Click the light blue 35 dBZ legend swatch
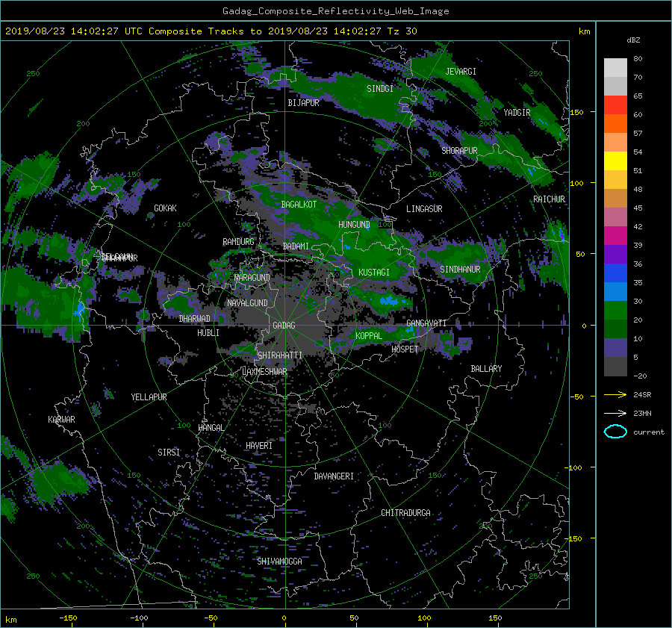The image size is (672, 628). click(615, 291)
